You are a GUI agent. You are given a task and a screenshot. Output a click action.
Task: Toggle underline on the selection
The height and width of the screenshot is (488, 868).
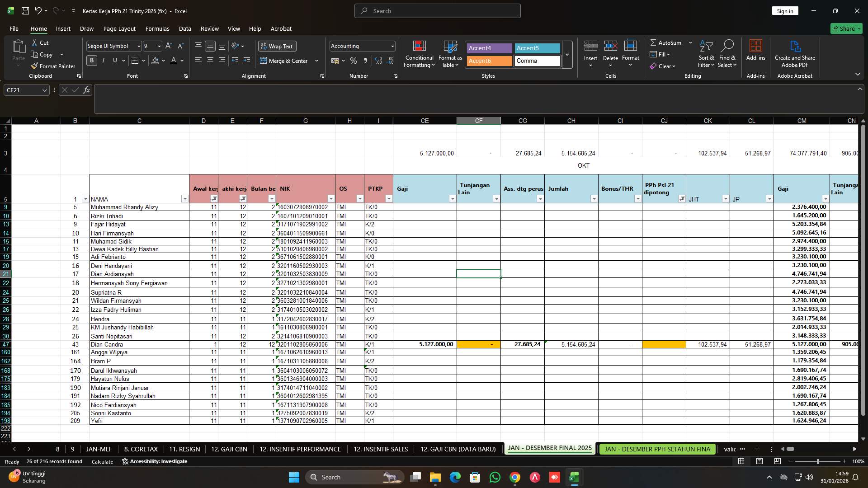(115, 60)
